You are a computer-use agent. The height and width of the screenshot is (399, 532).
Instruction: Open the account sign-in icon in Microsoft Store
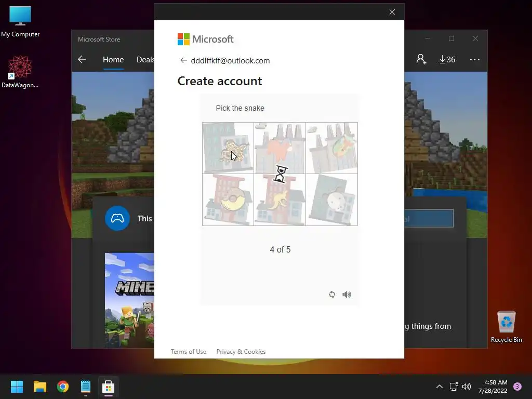(x=421, y=59)
